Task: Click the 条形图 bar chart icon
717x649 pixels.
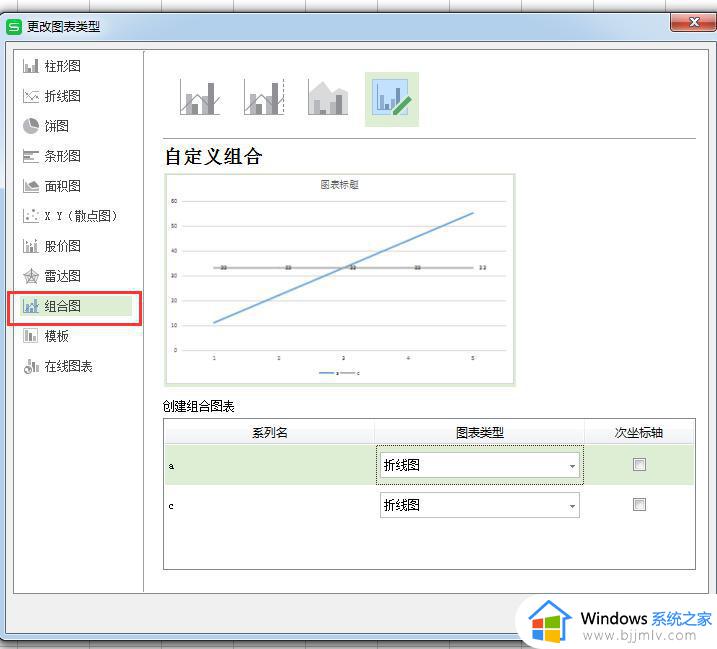Action: tap(31, 156)
